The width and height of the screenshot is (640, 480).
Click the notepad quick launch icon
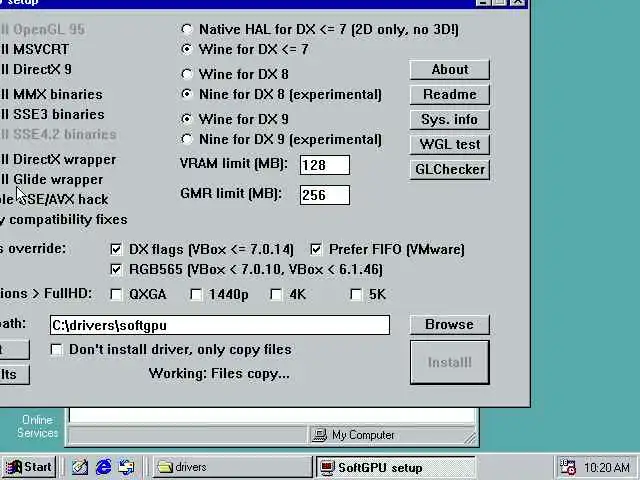[x=80, y=467]
